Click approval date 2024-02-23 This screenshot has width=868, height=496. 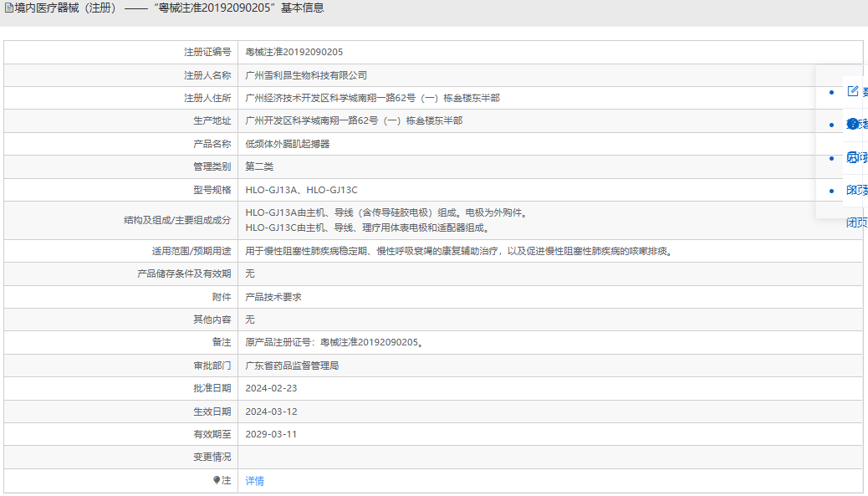pyautogui.click(x=271, y=389)
